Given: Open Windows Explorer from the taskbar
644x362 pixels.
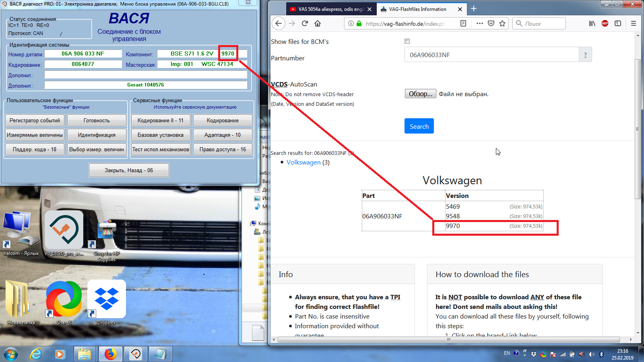Looking at the screenshot, I should click(85, 354).
